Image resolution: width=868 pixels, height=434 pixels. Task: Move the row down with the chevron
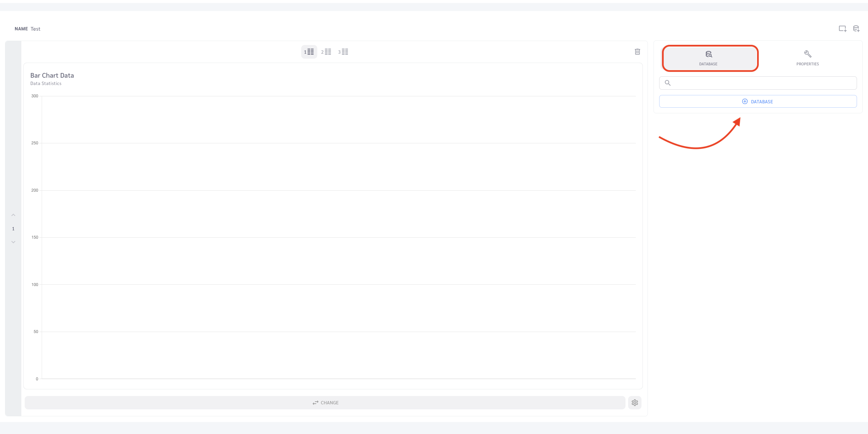(x=13, y=242)
